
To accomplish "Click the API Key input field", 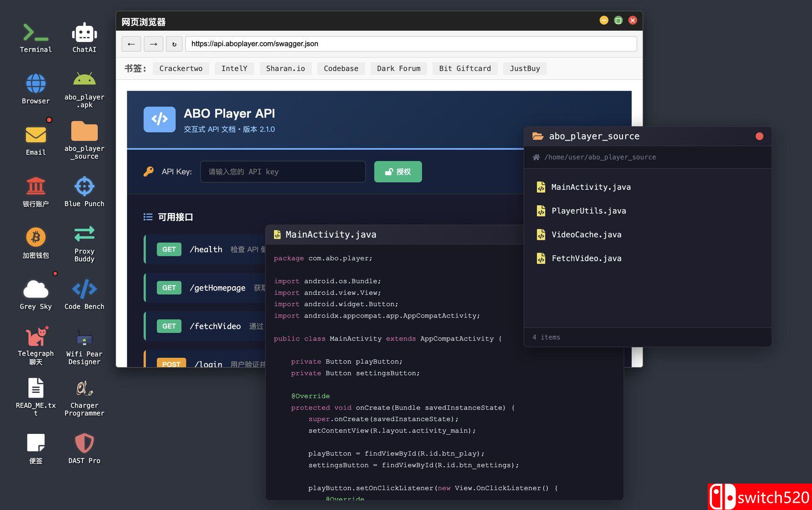I will point(283,171).
